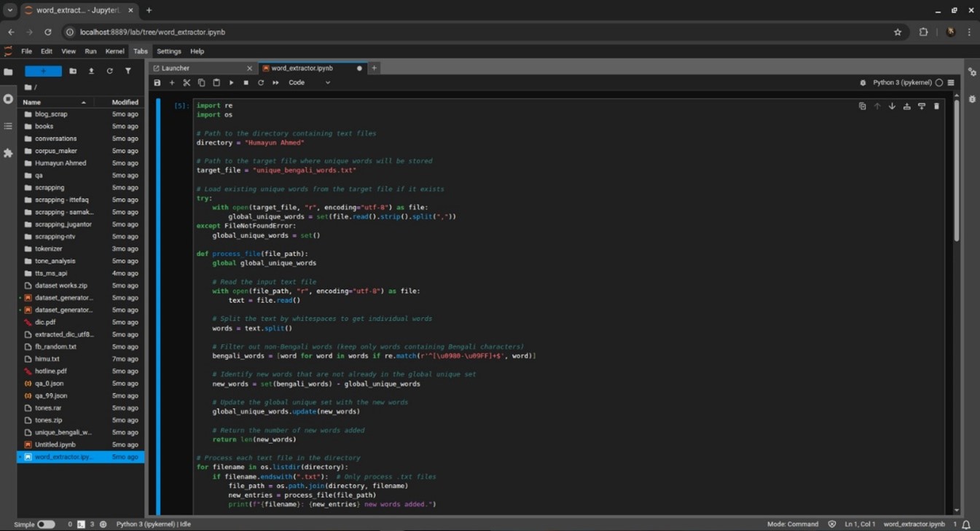The height and width of the screenshot is (531, 980).
Task: Copy the selected cell in notebook toolbar
Action: pos(202,83)
